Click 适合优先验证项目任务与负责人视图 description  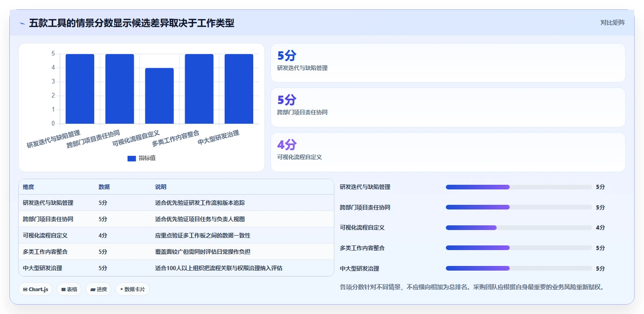coord(200,219)
